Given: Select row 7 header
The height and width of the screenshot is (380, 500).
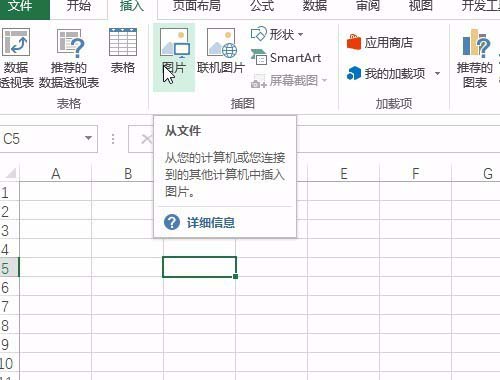Looking at the screenshot, I should pyautogui.click(x=9, y=306).
